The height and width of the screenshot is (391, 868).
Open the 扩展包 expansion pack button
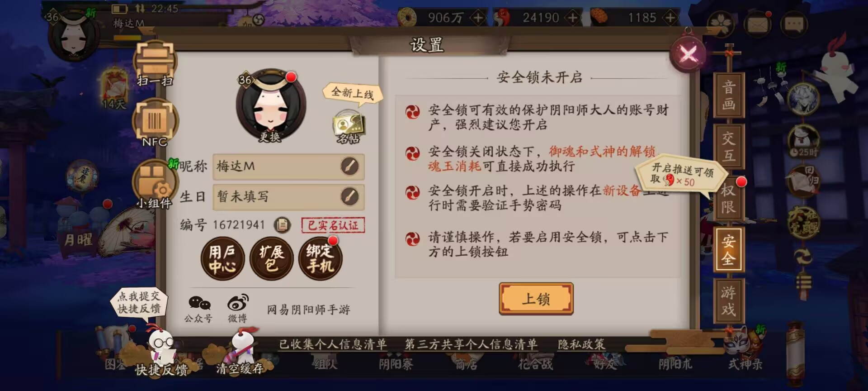(272, 259)
